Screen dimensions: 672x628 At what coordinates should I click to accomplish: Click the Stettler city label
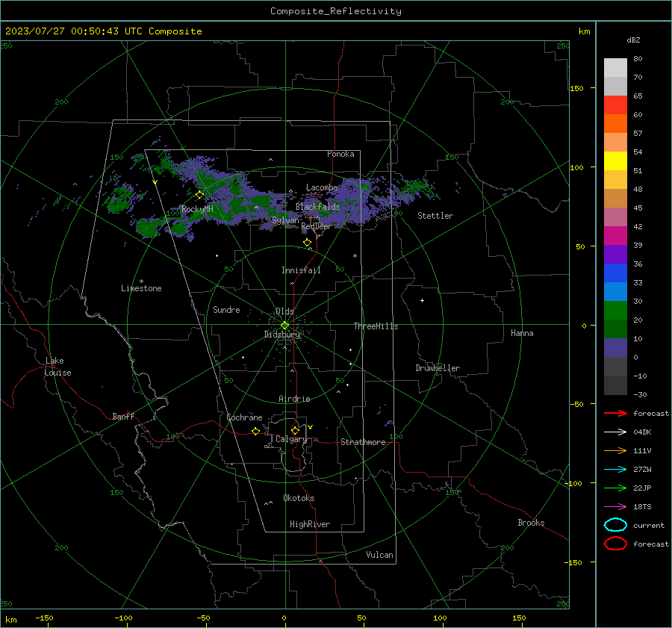tap(435, 216)
